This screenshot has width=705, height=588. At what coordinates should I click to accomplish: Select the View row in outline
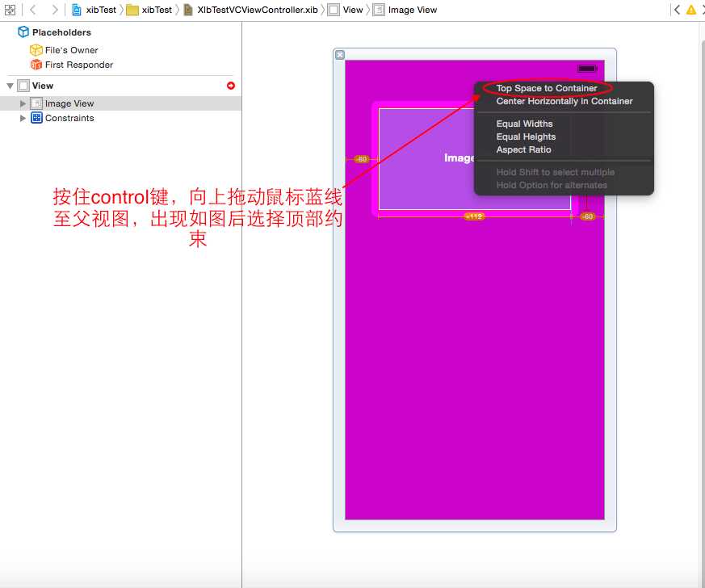tap(120, 86)
